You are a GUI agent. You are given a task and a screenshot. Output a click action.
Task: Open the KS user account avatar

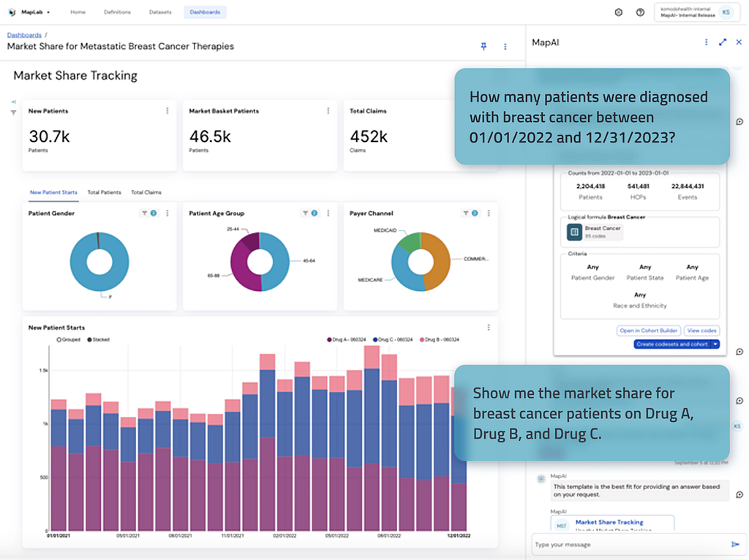coord(726,12)
